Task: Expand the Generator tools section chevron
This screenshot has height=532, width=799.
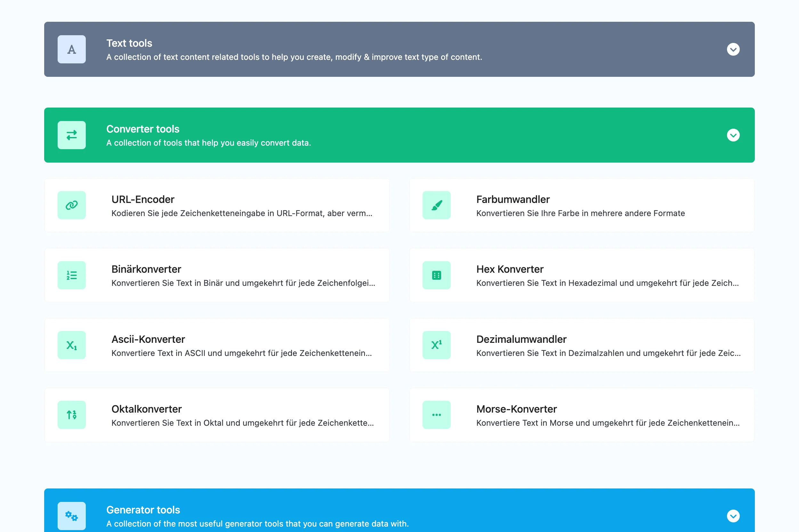Action: pos(733,516)
